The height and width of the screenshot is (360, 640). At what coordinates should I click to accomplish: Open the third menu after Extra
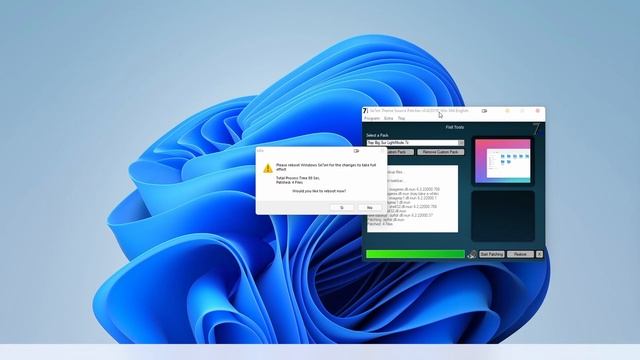402,118
